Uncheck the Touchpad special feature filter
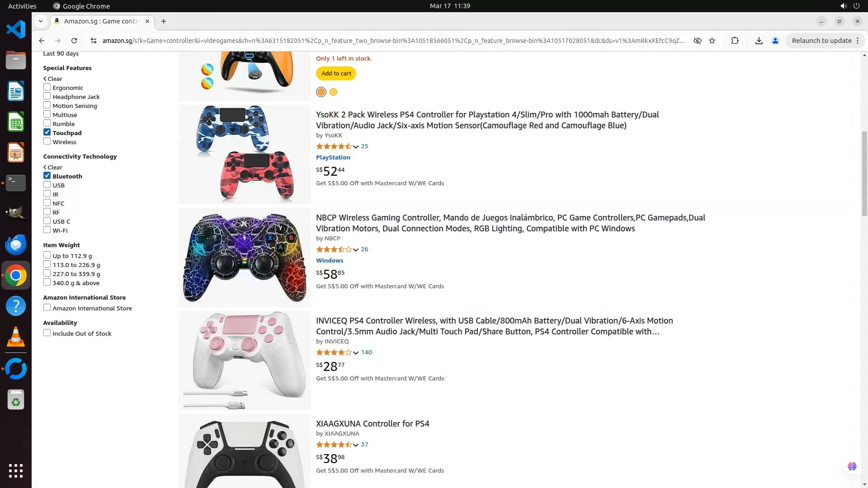Image resolution: width=868 pixels, height=488 pixels. click(47, 132)
